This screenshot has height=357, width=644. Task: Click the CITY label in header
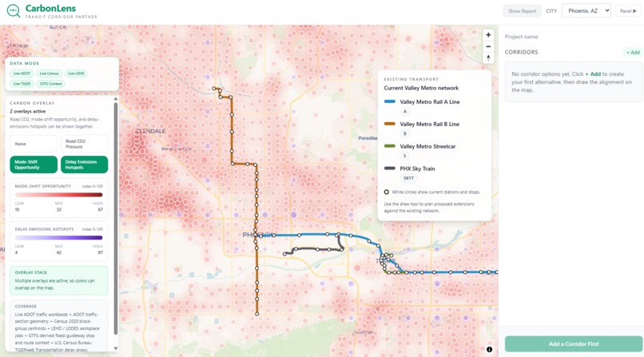point(551,11)
